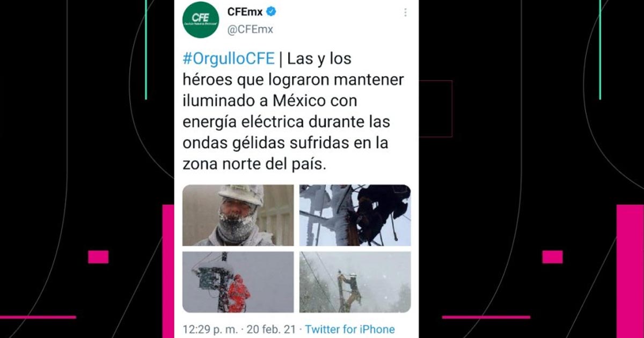Open bottom-left photo with orange-suited worker

tap(238, 282)
